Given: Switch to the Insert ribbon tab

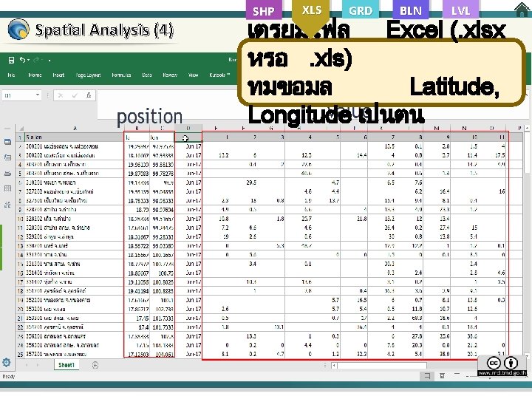Looking at the screenshot, I should coord(58,75).
